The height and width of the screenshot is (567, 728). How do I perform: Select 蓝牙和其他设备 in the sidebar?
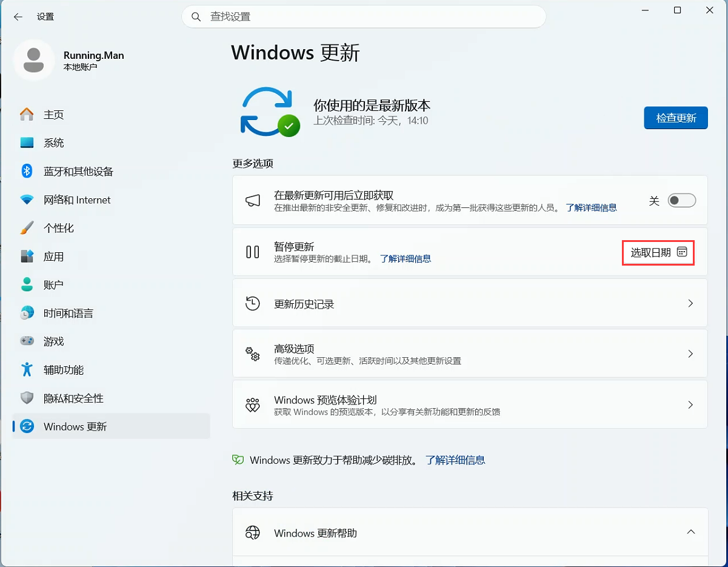(x=112, y=172)
